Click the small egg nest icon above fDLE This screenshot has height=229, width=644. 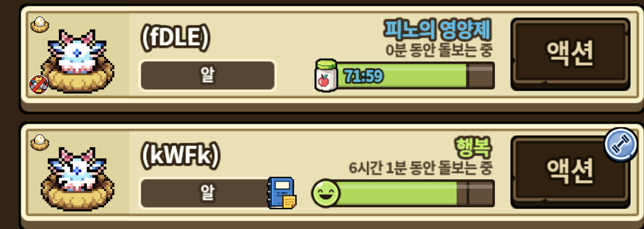[39, 25]
